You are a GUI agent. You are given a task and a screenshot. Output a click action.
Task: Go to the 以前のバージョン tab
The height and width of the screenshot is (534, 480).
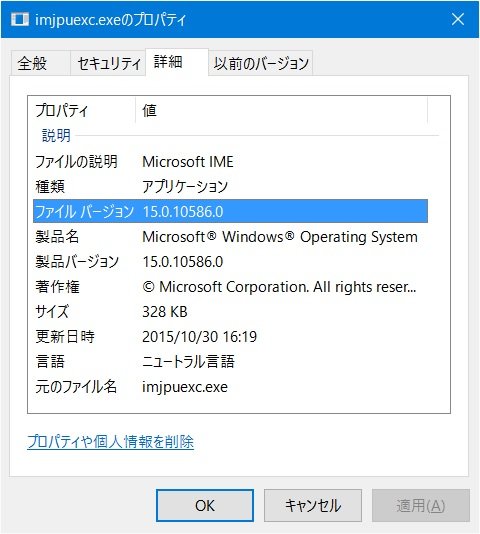(261, 63)
